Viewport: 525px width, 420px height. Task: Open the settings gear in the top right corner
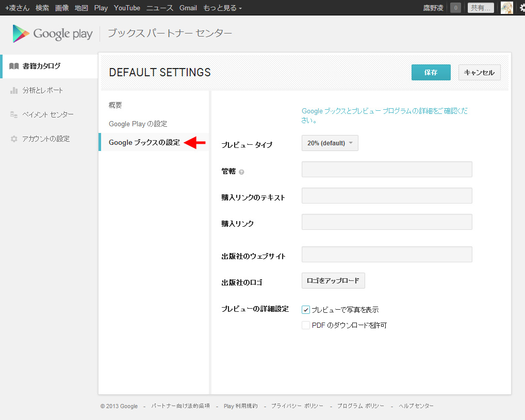coord(522,8)
